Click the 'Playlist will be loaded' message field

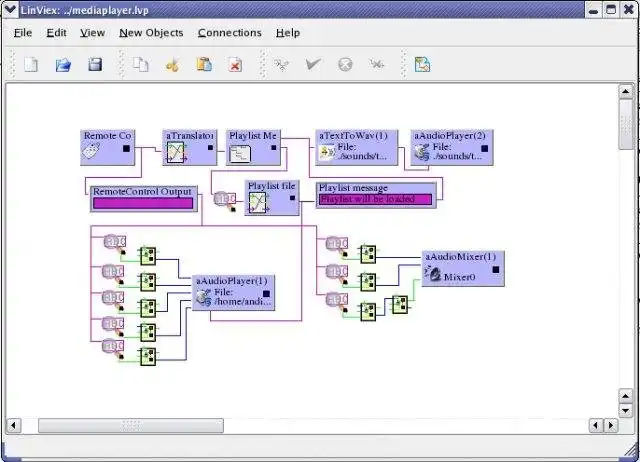coord(376,199)
